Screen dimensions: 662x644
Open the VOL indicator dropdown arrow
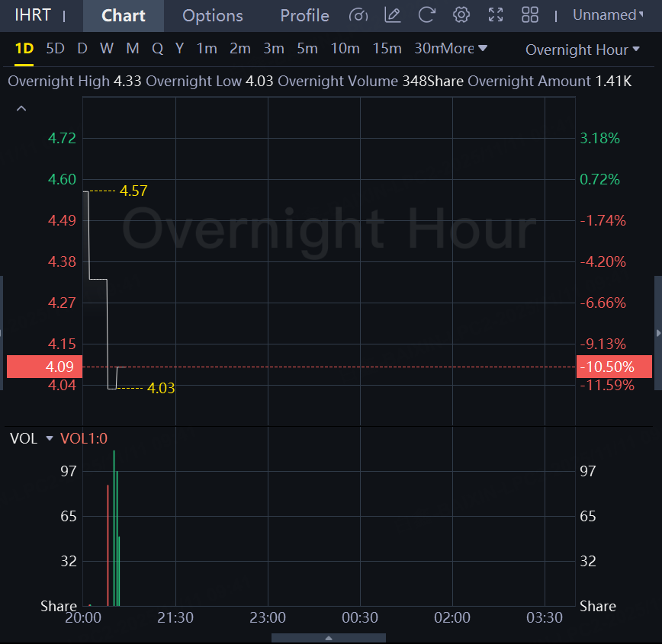pos(50,438)
